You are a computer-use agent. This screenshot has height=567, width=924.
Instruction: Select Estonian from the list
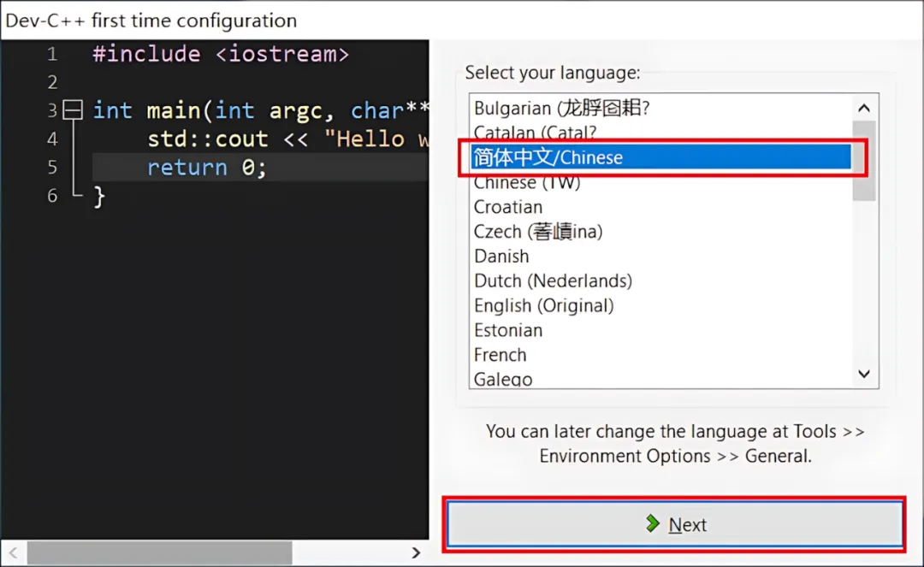[661, 331]
